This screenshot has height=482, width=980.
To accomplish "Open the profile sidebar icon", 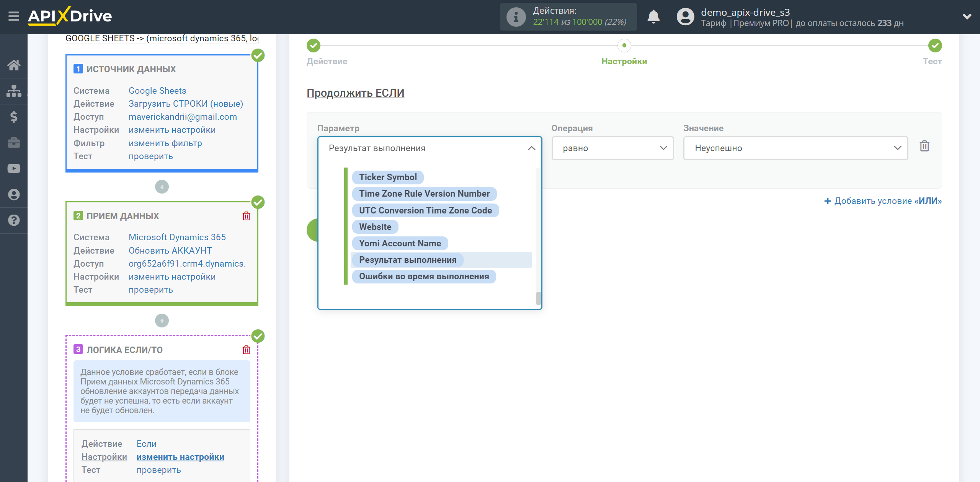I will click(14, 195).
